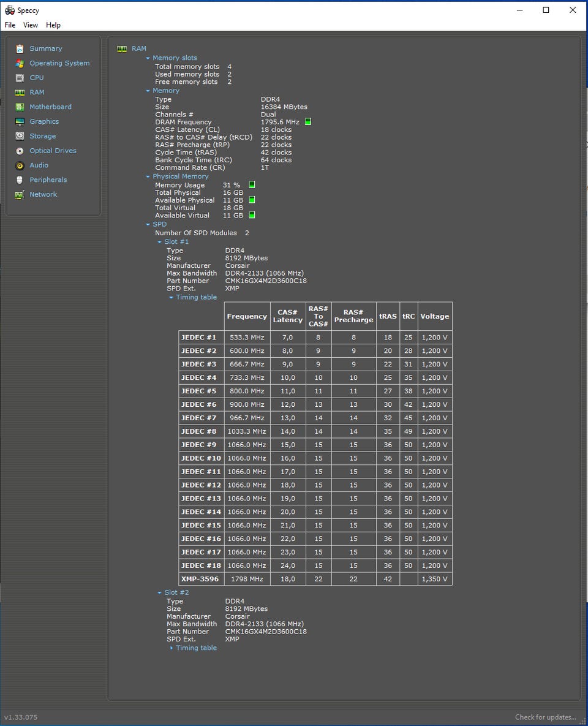Open the File menu
588x726 pixels.
tap(10, 25)
